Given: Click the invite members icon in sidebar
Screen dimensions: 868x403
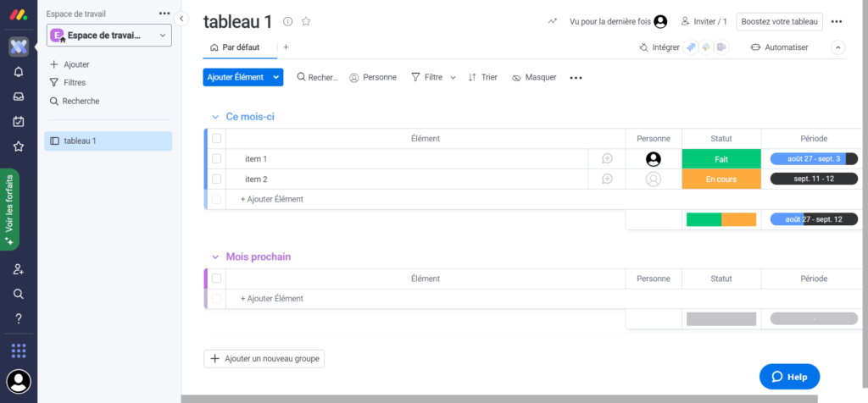Looking at the screenshot, I should pos(18,269).
